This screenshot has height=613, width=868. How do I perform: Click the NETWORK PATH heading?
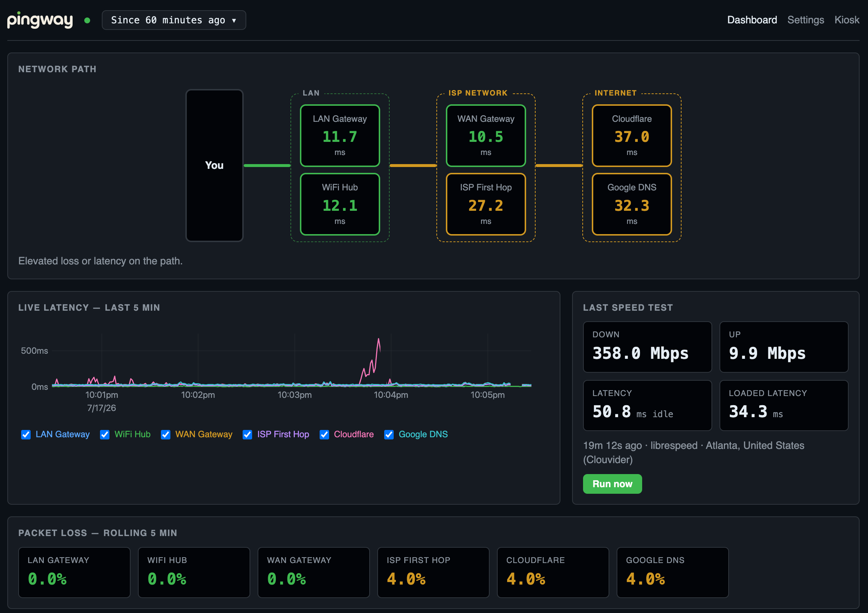pos(57,69)
